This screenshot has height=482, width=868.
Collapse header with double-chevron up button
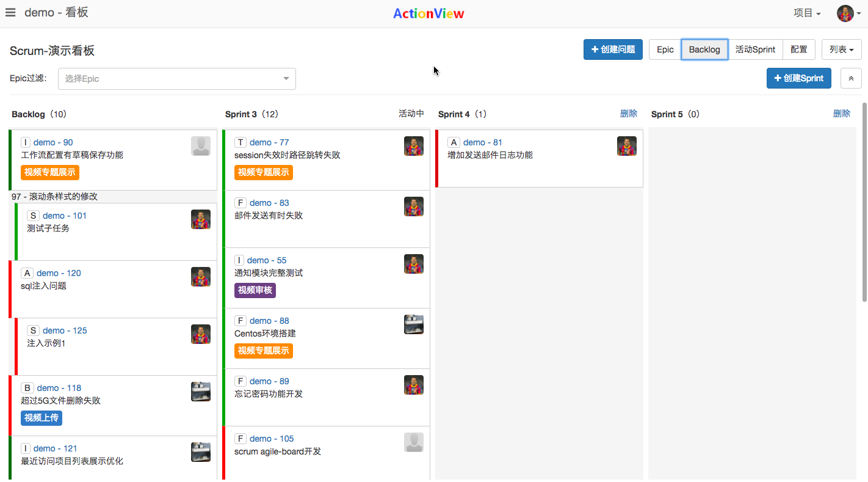[x=851, y=78]
